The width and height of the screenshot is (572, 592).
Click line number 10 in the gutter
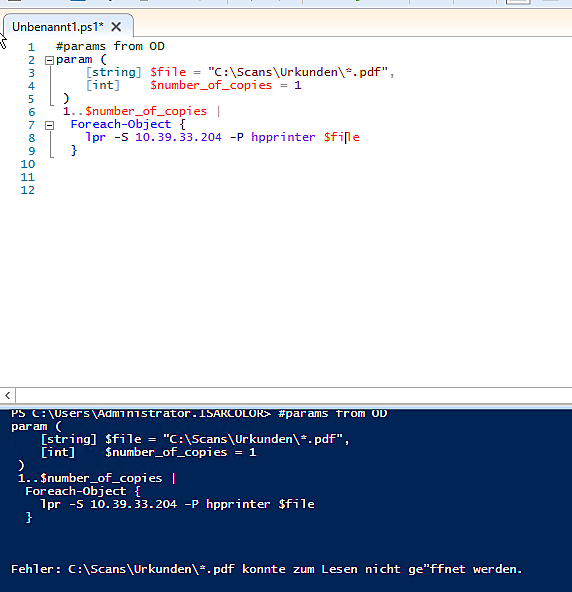point(28,164)
